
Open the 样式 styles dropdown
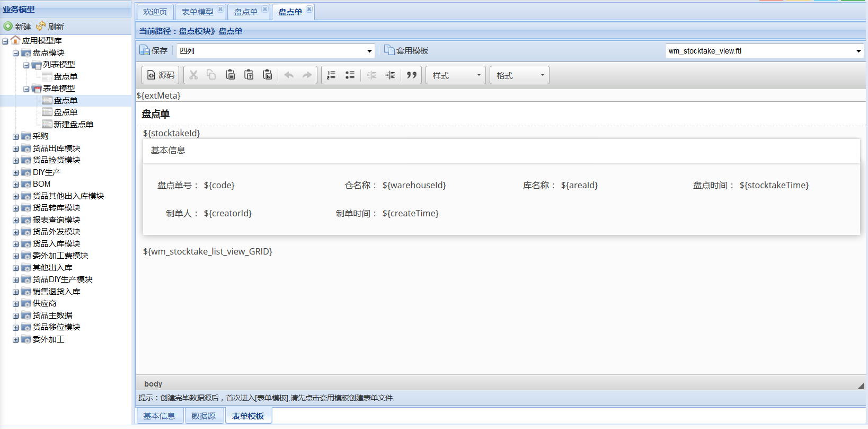(x=456, y=75)
